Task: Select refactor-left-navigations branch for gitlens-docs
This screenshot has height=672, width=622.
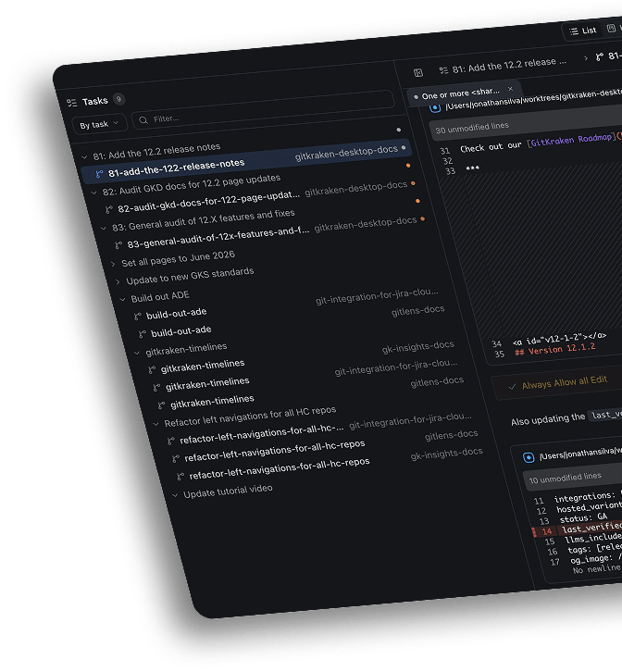Action: pyautogui.click(x=275, y=451)
